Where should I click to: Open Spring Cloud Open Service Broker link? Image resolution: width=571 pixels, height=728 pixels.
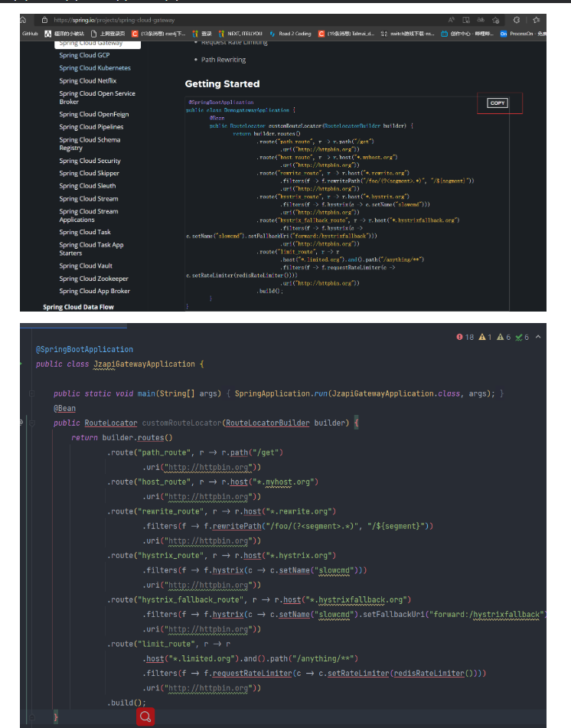tap(97, 97)
